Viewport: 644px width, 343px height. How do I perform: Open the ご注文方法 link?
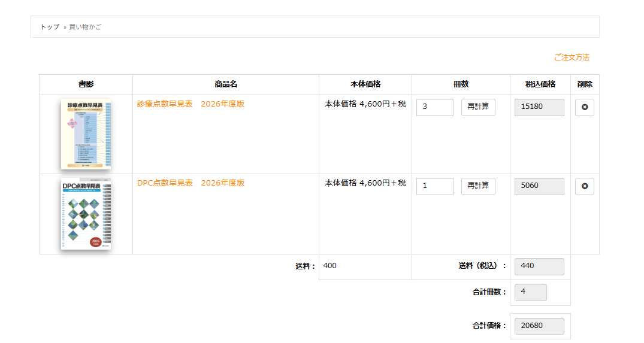point(572,57)
